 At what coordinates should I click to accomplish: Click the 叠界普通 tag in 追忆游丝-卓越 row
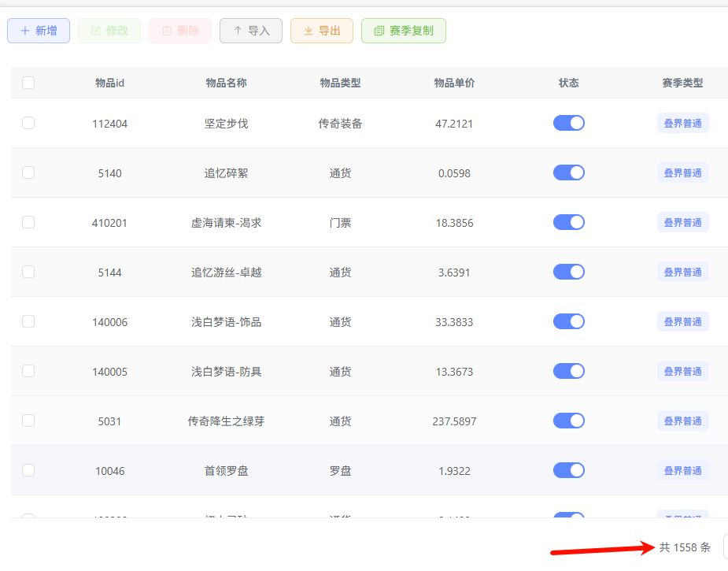pos(682,273)
